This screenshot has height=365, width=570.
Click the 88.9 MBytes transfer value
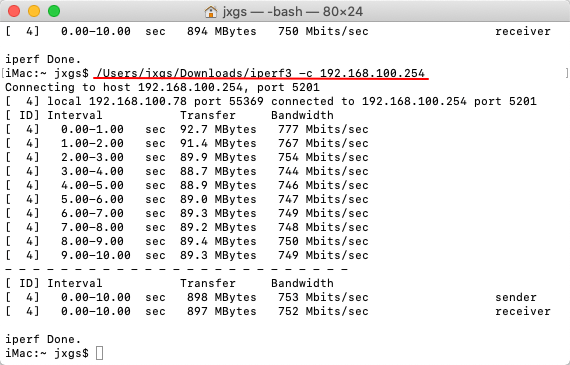click(x=218, y=185)
